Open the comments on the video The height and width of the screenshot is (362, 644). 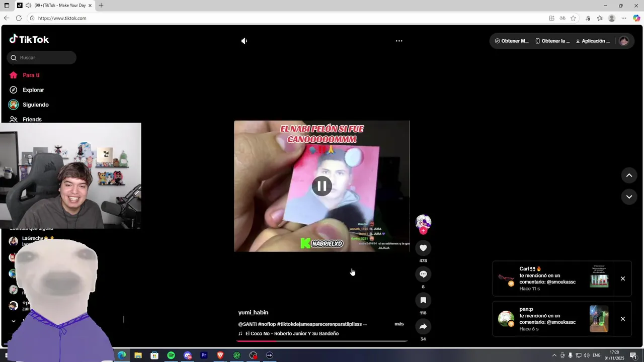423,274
